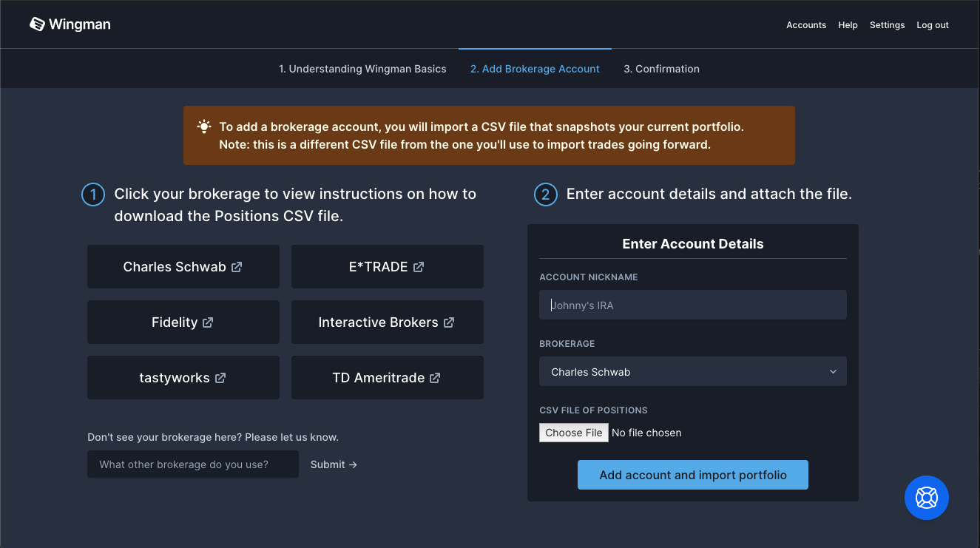Screen dimensions: 980x548
Task: Expand the Brokerage dropdown
Action: click(693, 372)
